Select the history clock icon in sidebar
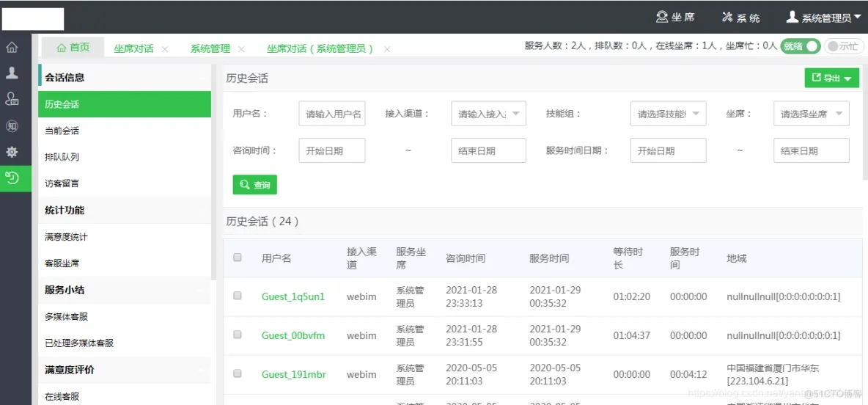This screenshot has width=868, height=405. [12, 178]
